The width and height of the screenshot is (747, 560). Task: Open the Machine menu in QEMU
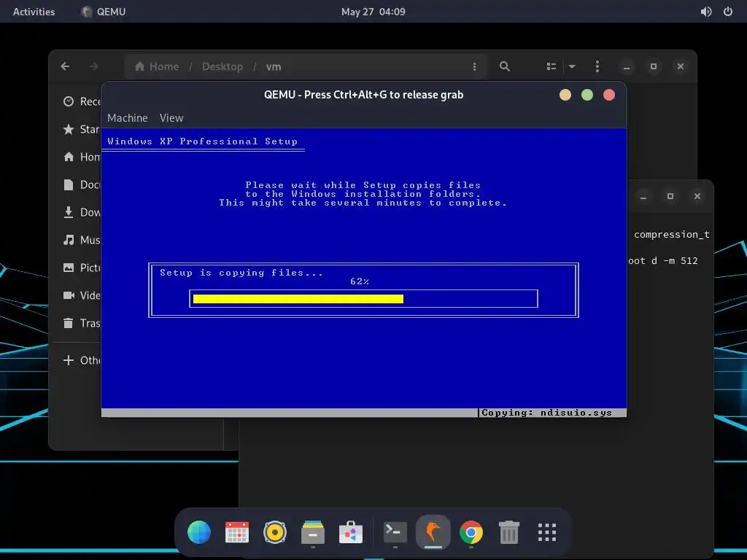127,117
